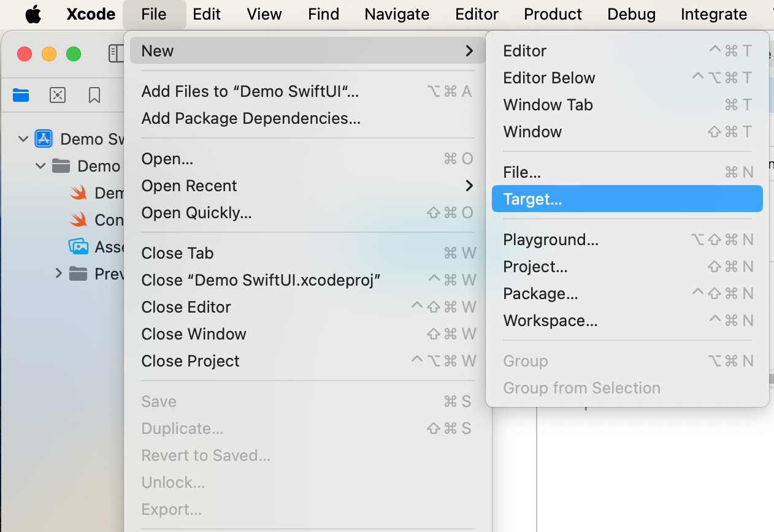The width and height of the screenshot is (774, 532).
Task: Open the Integrate menu
Action: [714, 14]
